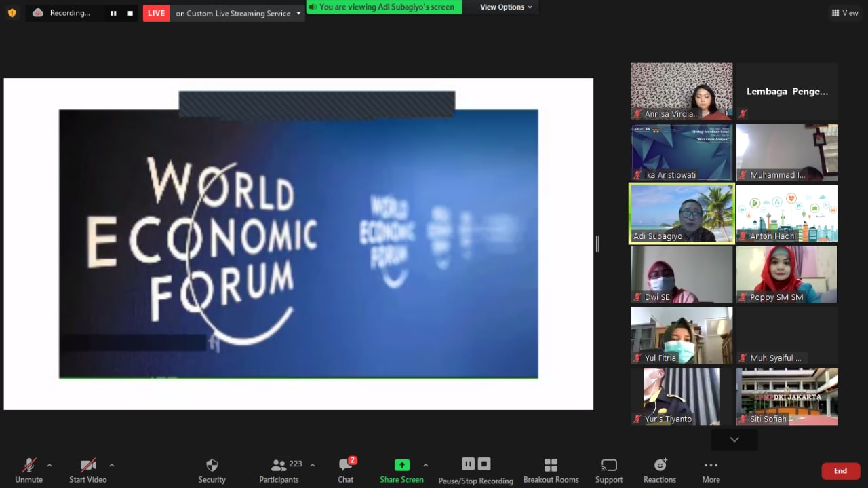The width and height of the screenshot is (868, 488).
Task: Open the Reactions menu
Action: point(660,466)
